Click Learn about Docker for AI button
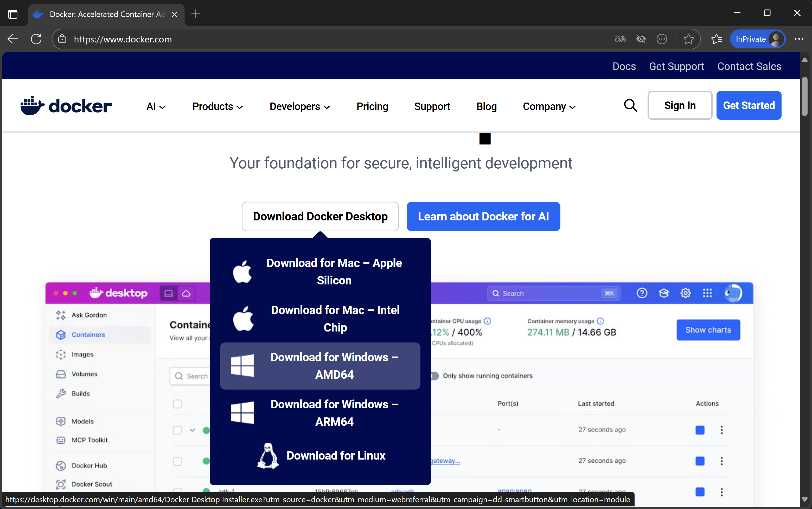812x509 pixels. click(483, 217)
